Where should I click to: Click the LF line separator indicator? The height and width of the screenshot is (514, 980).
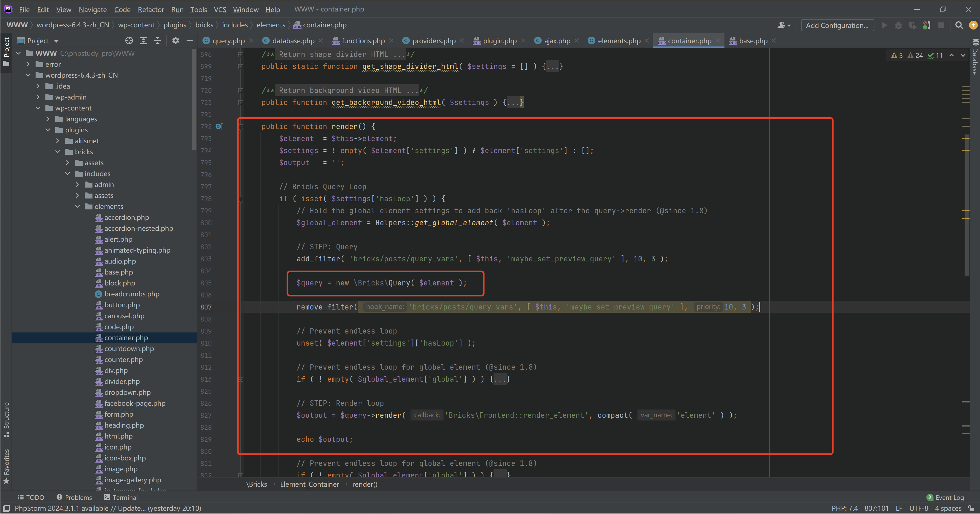point(899,508)
